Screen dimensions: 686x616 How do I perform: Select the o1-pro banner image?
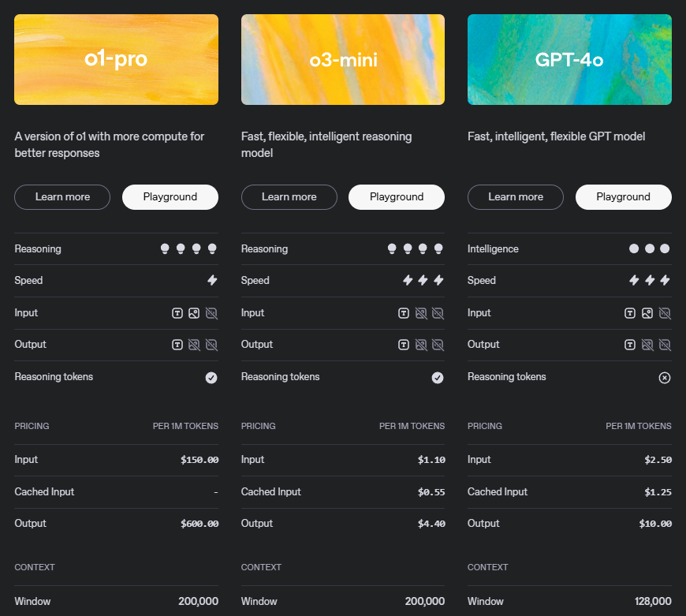[x=117, y=59]
